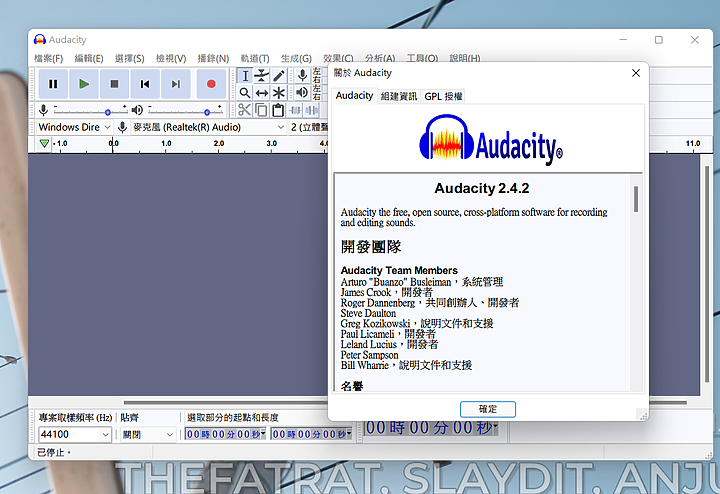Click the Paste clipboard icon
The height and width of the screenshot is (494, 720).
278,110
